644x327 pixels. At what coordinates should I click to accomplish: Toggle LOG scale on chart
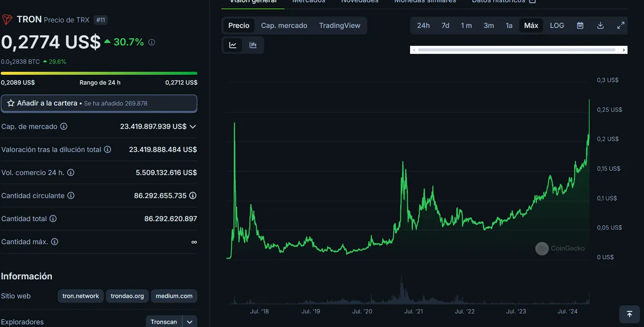pyautogui.click(x=557, y=25)
